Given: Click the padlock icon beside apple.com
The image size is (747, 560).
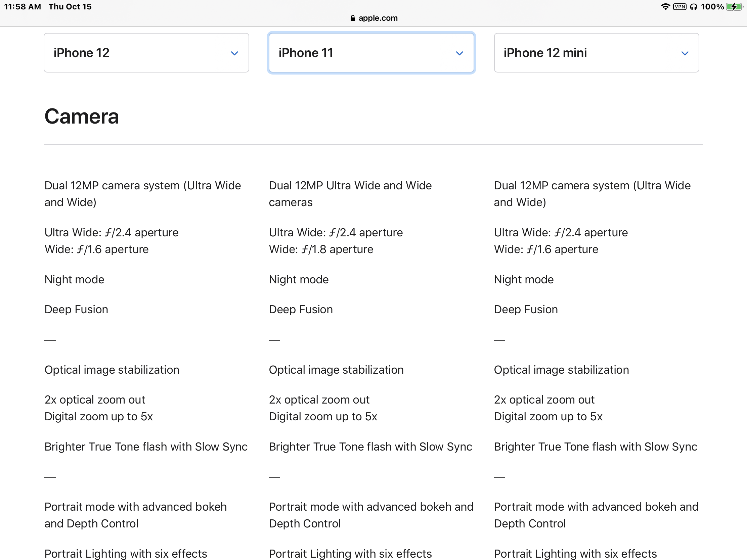Looking at the screenshot, I should pyautogui.click(x=353, y=18).
